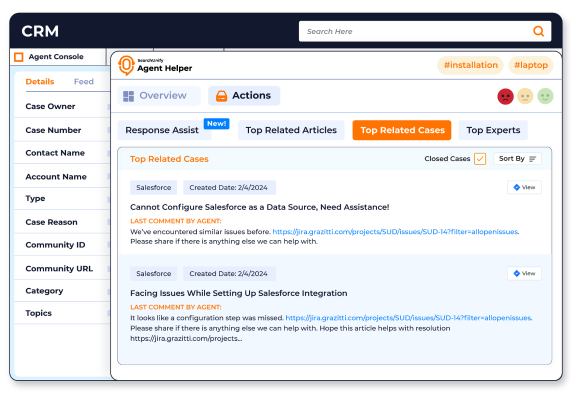Click the Top Related Cases panel heading

[169, 159]
